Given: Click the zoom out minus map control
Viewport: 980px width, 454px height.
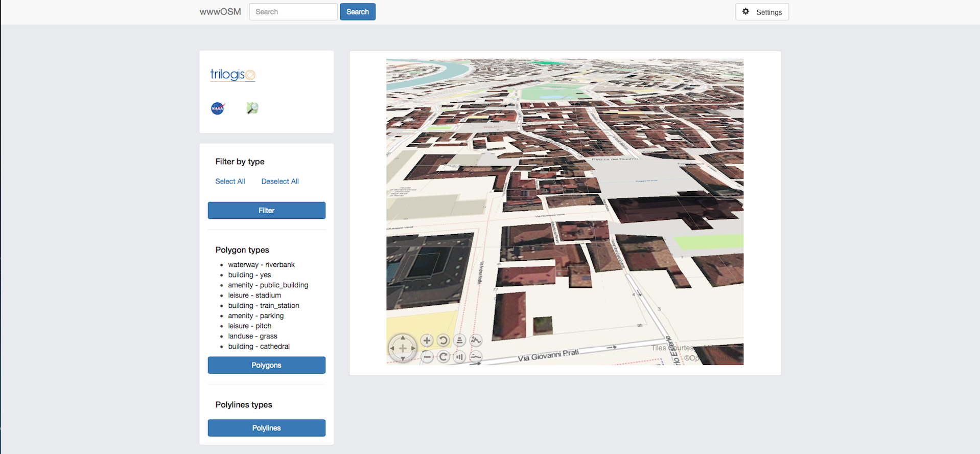Looking at the screenshot, I should click(427, 357).
